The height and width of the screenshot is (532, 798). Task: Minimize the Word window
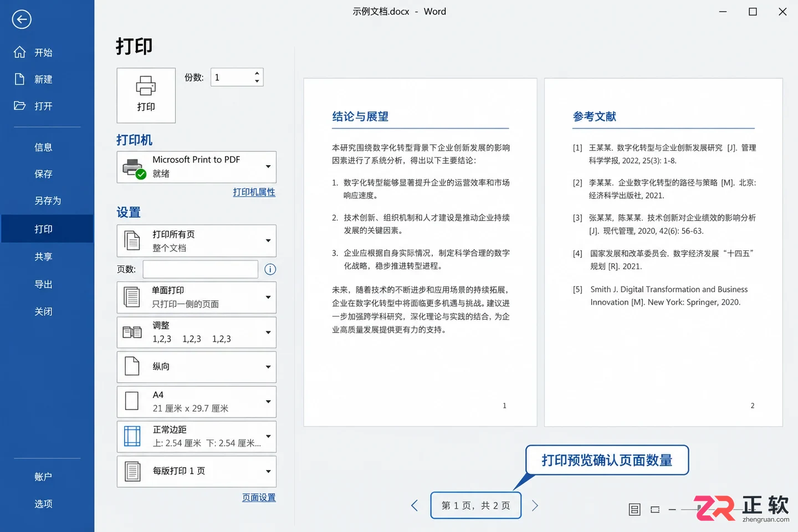pyautogui.click(x=723, y=12)
